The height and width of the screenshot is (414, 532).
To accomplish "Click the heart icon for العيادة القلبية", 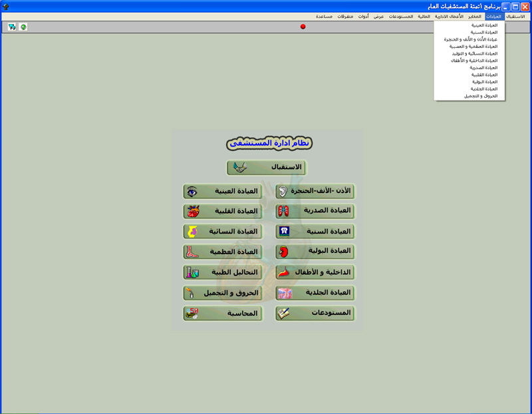I will 193,212.
